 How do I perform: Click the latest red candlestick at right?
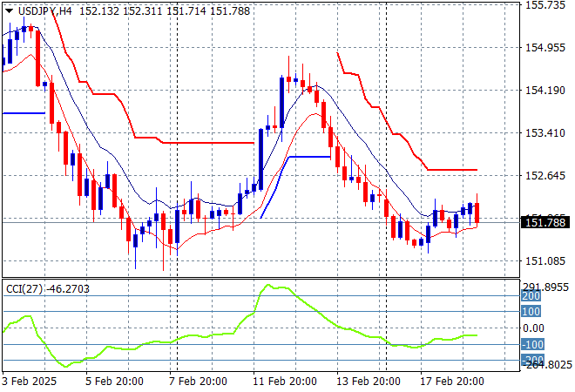tap(477, 213)
